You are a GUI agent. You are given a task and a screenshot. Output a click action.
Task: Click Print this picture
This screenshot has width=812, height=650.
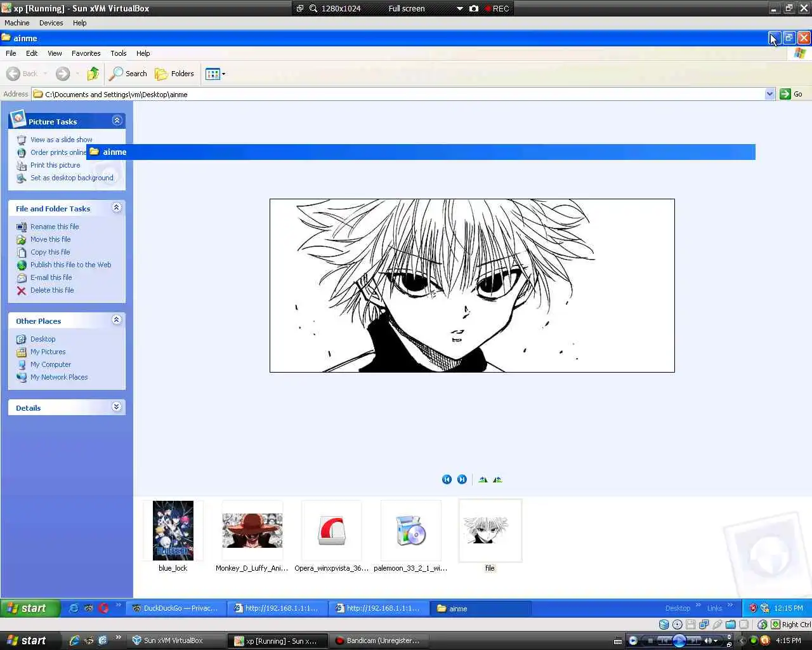pos(55,165)
